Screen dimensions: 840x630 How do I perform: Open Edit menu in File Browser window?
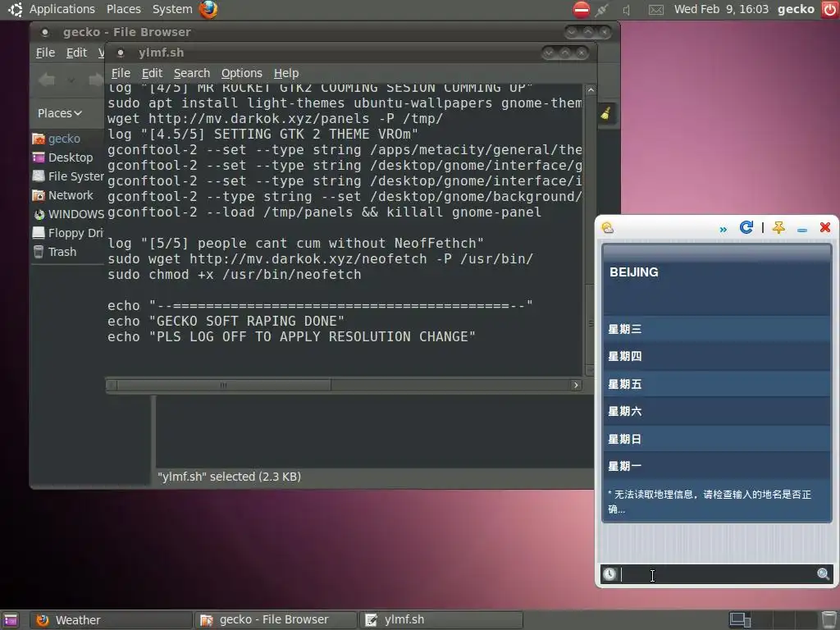76,52
